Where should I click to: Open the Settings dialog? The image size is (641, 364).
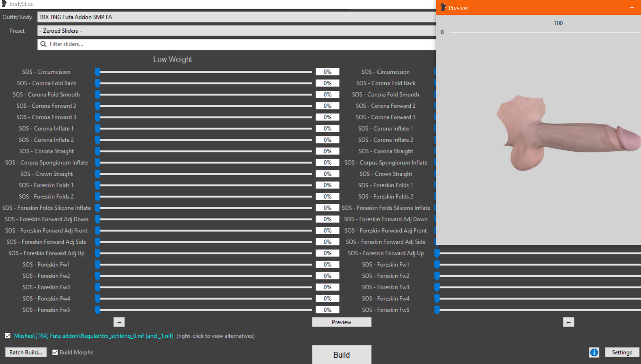622,352
